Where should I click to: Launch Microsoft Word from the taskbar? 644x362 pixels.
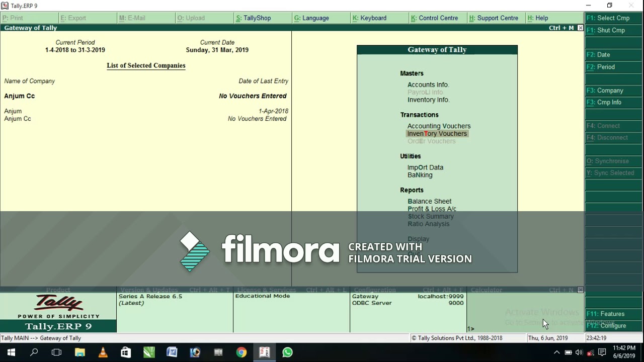(x=172, y=352)
